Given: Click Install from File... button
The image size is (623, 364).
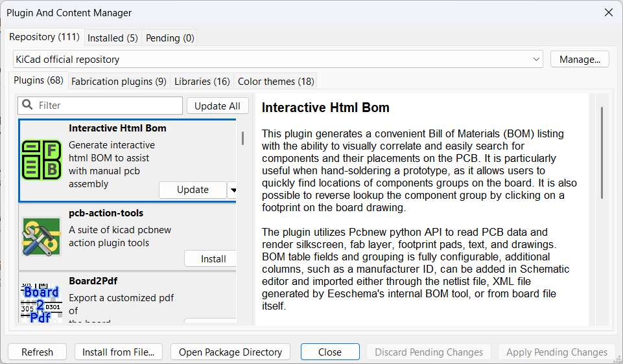Looking at the screenshot, I should pos(119,352).
